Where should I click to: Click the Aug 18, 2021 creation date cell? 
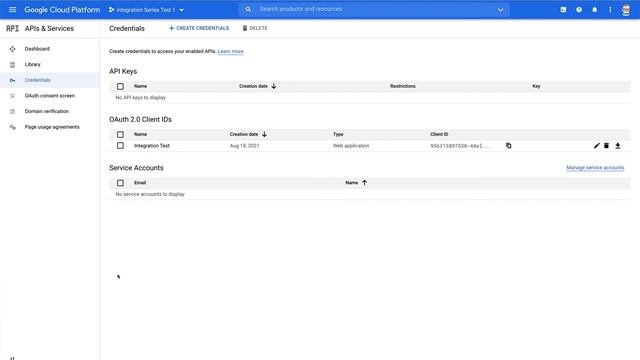pyautogui.click(x=244, y=146)
